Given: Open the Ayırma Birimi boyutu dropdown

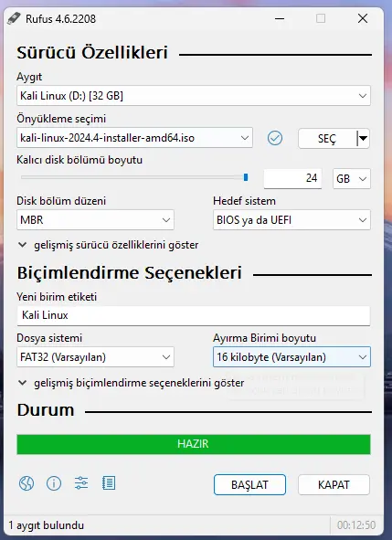Looking at the screenshot, I should (291, 356).
